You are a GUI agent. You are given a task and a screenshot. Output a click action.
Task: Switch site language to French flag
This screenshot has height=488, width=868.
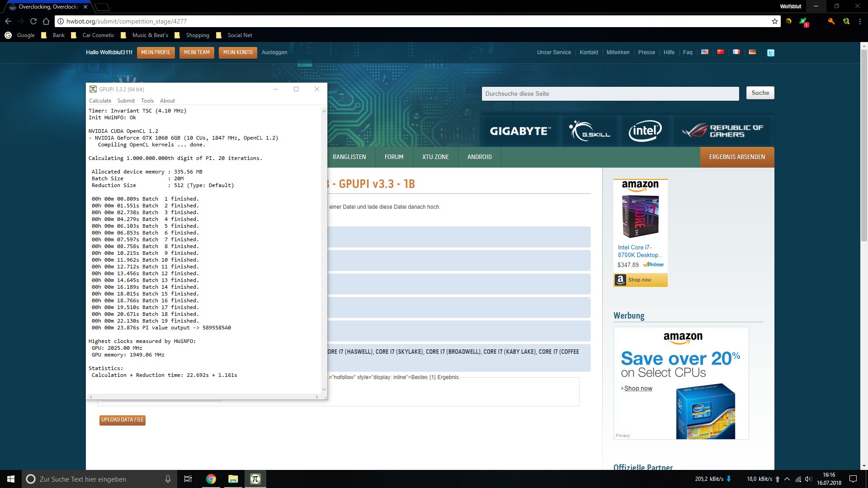[x=736, y=52]
